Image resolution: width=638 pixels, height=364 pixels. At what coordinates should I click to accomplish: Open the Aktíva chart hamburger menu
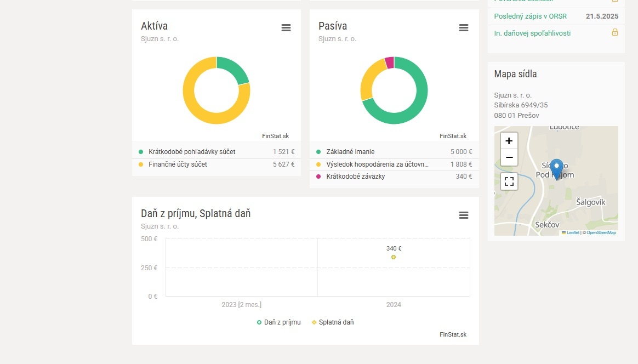pos(286,28)
